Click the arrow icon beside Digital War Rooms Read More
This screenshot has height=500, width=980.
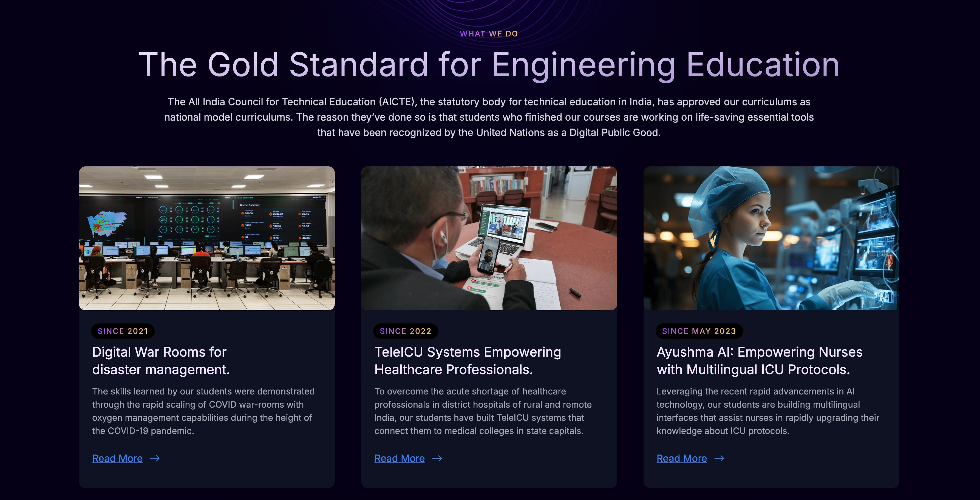(155, 459)
